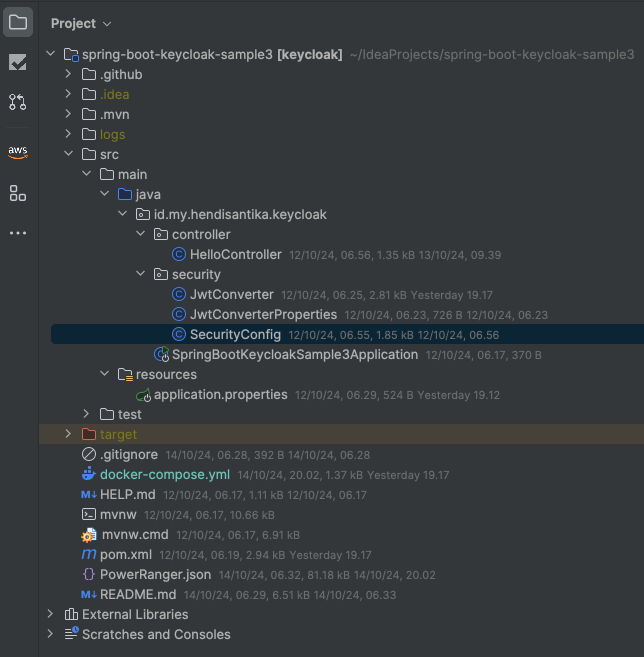Click the docker-compose.yml Docker icon
Viewport: 644px width, 657px height.
pyautogui.click(x=89, y=474)
